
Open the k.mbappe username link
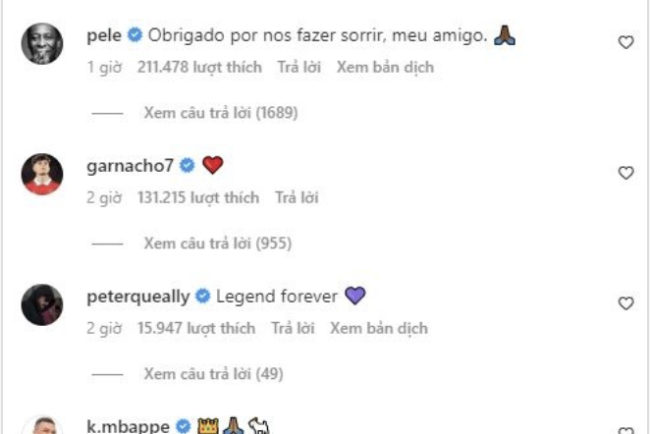pos(128,426)
